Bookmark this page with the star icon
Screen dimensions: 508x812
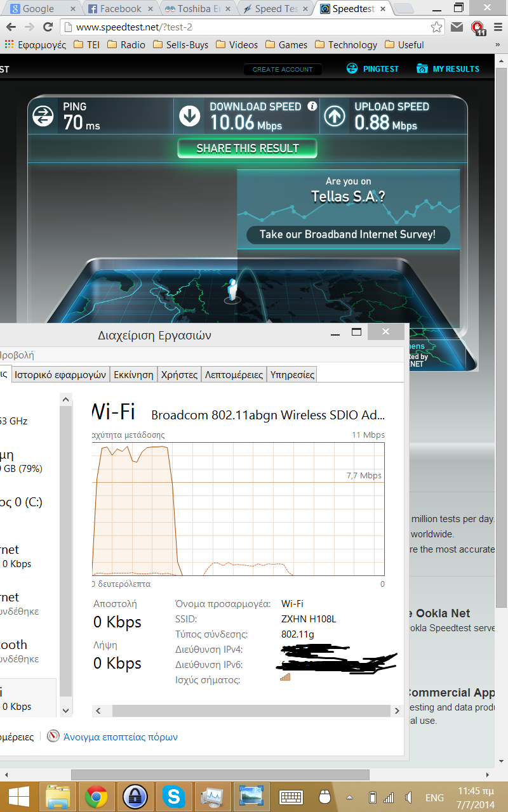pos(436,27)
